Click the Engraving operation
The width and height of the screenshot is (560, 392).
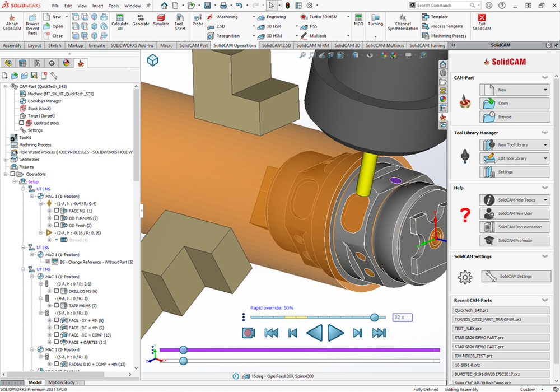[x=272, y=17]
